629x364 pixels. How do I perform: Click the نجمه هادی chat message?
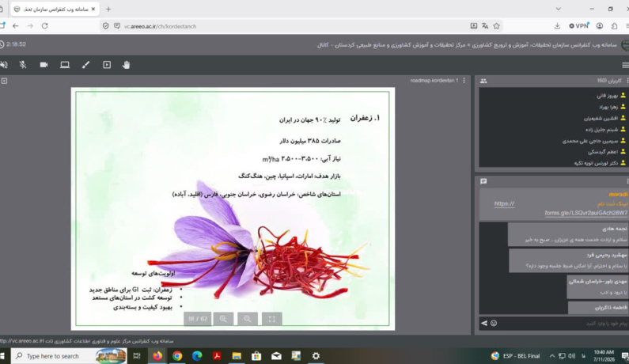click(568, 234)
